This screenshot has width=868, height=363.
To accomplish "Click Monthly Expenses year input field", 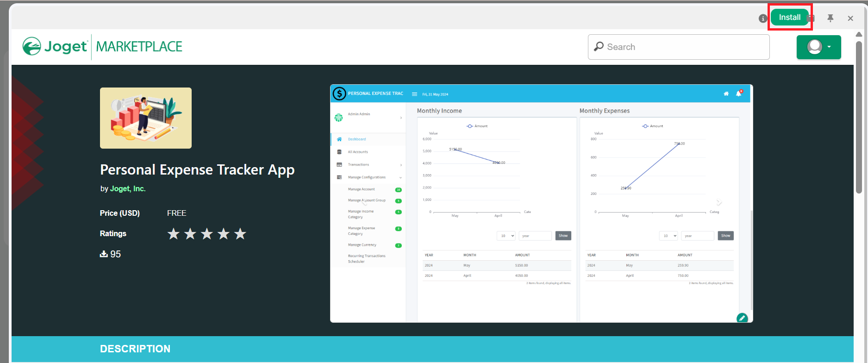I will (698, 236).
